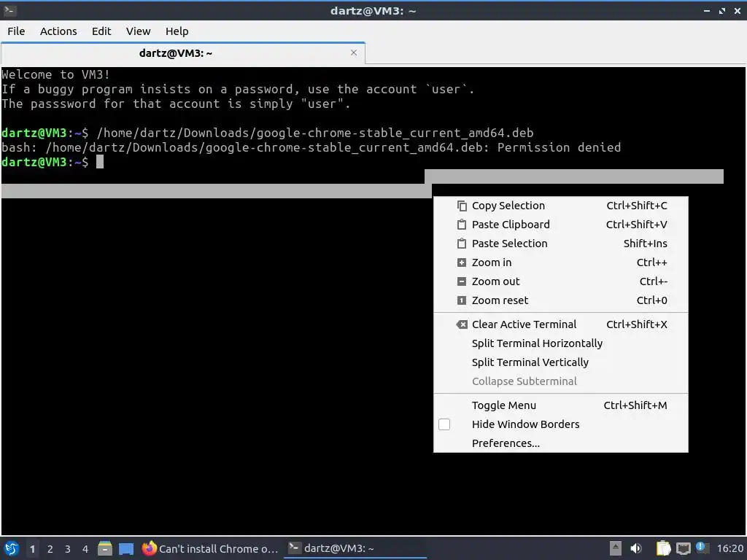747x560 pixels.
Task: Switch to workspace 2 in pager
Action: coord(50,549)
